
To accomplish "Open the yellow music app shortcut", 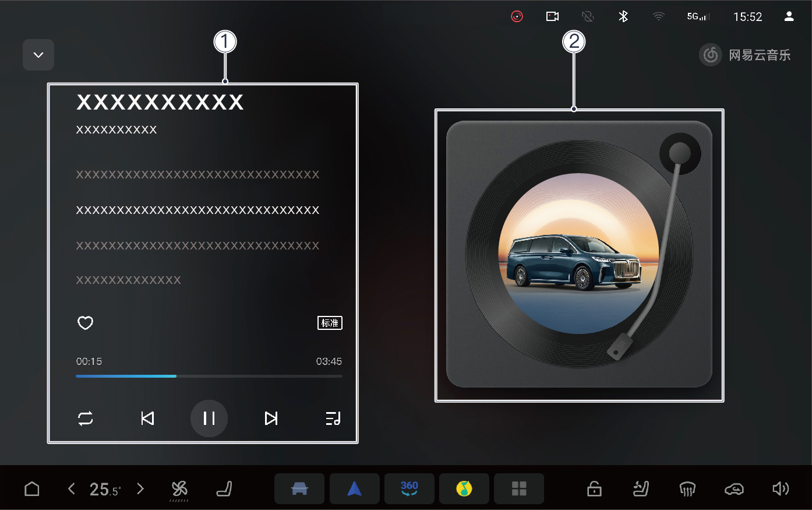I will point(464,488).
